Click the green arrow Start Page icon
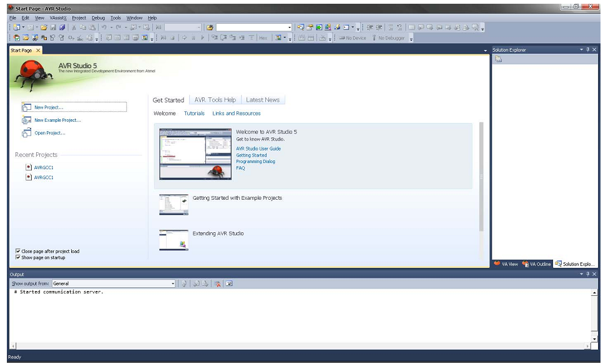Viewport: 613px width, 364px height. [319, 27]
